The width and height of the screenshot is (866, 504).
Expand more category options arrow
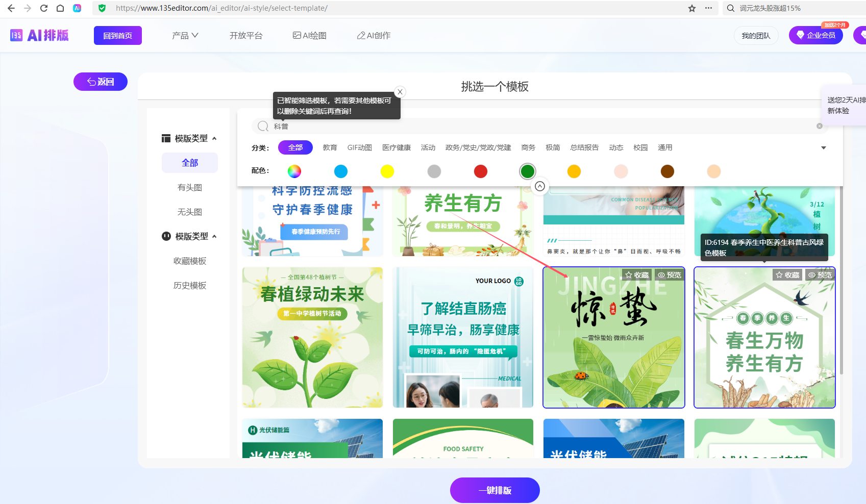[x=823, y=148]
